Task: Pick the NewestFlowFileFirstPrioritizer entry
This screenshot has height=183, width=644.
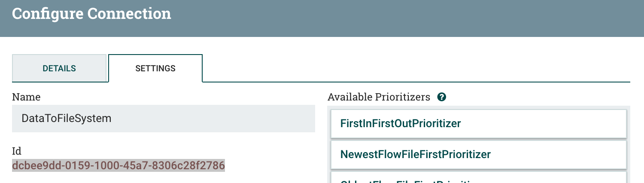Action: (x=415, y=154)
